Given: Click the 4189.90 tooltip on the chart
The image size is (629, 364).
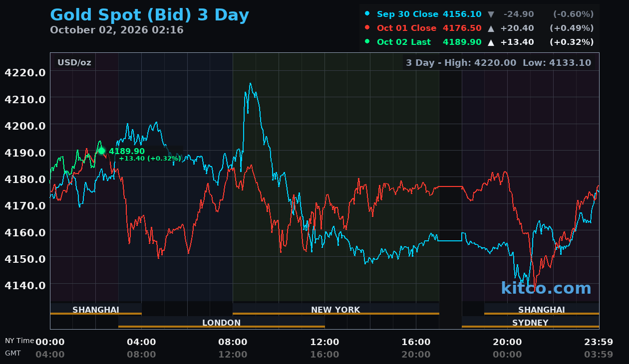Looking at the screenshot, I should coord(127,151).
